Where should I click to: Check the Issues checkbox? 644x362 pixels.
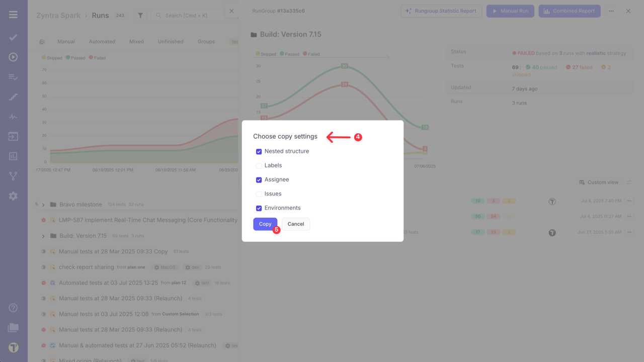click(x=259, y=194)
